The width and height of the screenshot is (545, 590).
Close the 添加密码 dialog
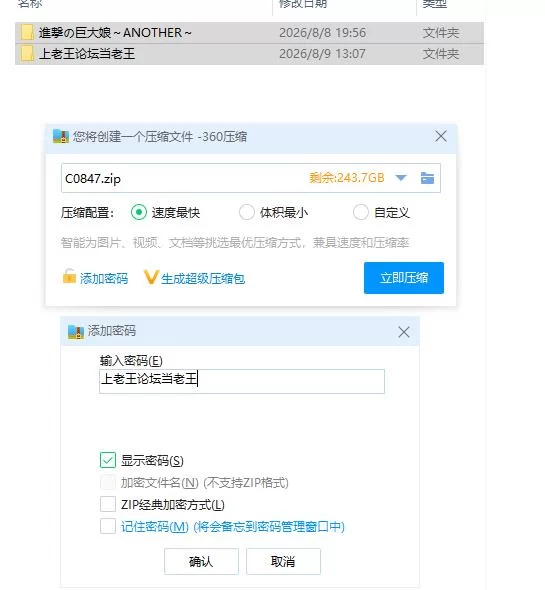coord(403,332)
